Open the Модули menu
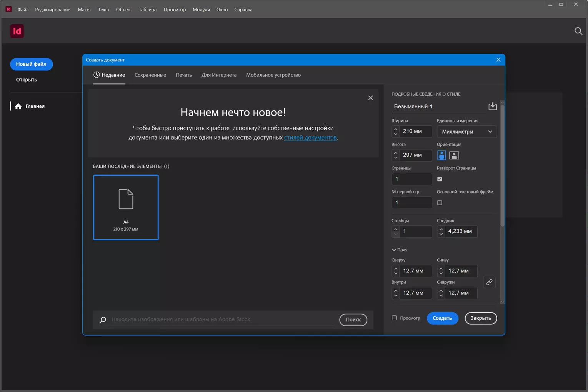 (201, 10)
